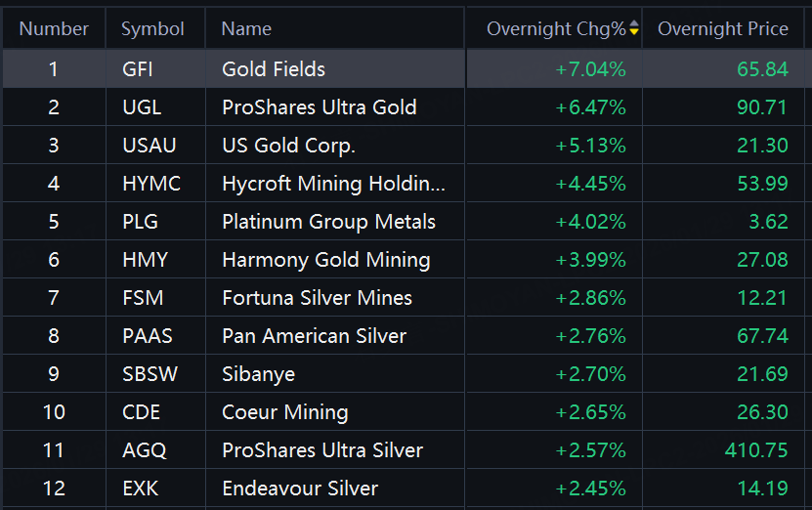Select row number 7 cell
The height and width of the screenshot is (510, 812).
coord(54,298)
